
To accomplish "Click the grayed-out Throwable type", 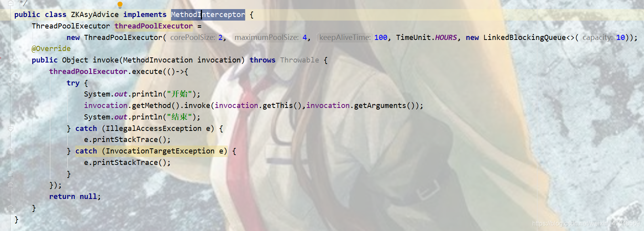I will [x=299, y=60].
